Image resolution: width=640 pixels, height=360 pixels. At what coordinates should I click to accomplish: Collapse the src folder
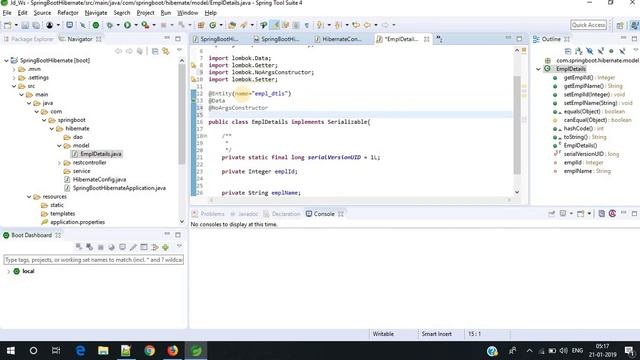click(14, 86)
